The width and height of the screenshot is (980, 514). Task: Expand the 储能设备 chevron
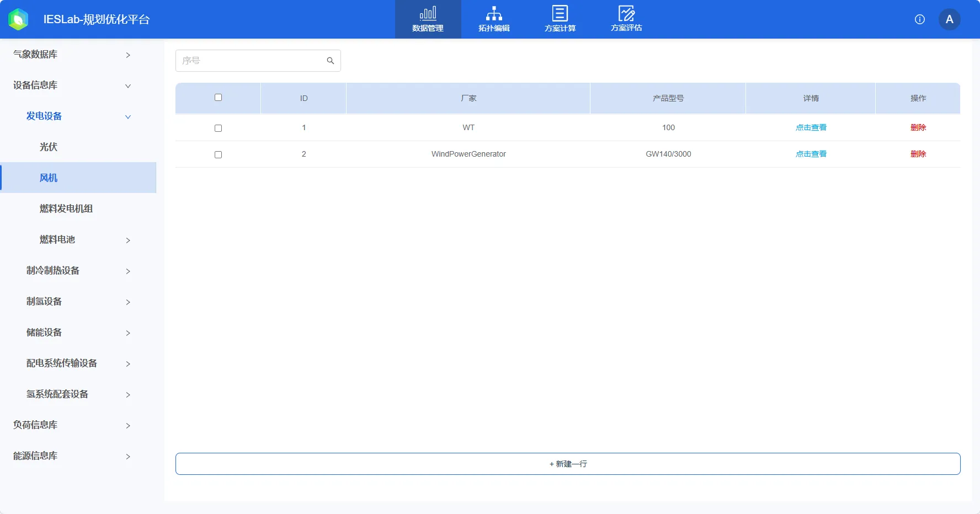click(x=128, y=333)
